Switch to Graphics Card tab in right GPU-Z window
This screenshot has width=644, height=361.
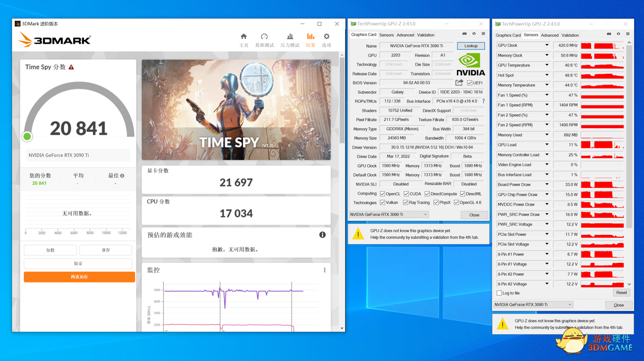(x=508, y=35)
